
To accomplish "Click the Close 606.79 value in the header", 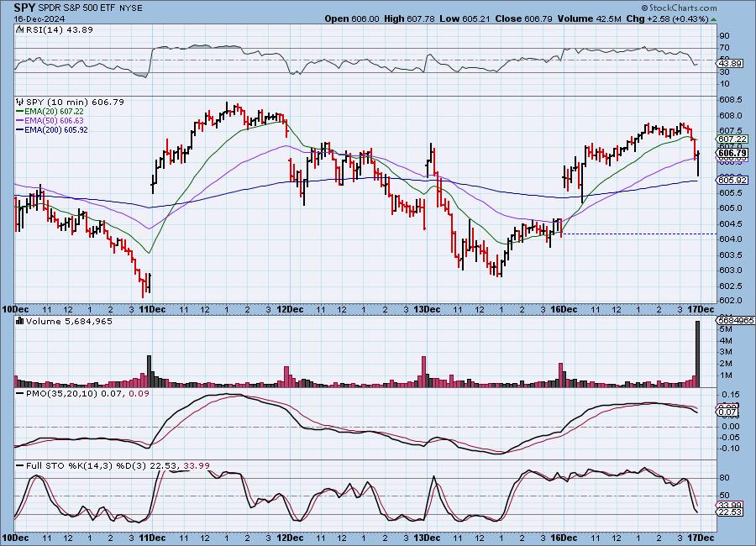I will tap(523, 18).
